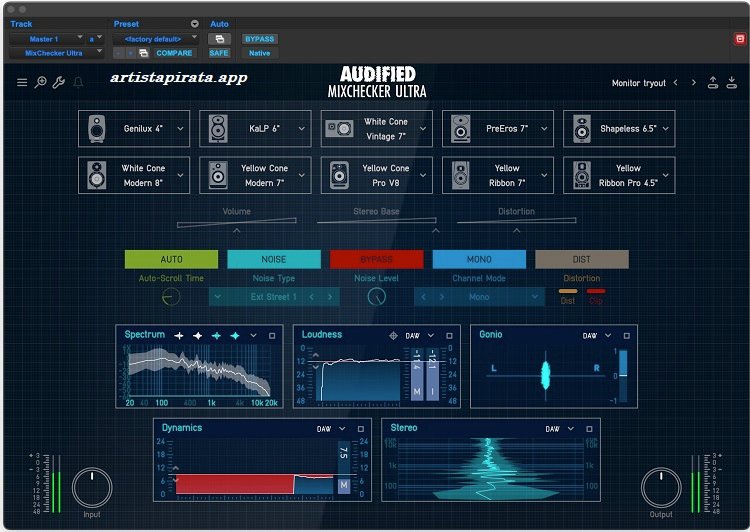Open the factory default preset menu
This screenshot has width=750, height=532.
pyautogui.click(x=155, y=39)
